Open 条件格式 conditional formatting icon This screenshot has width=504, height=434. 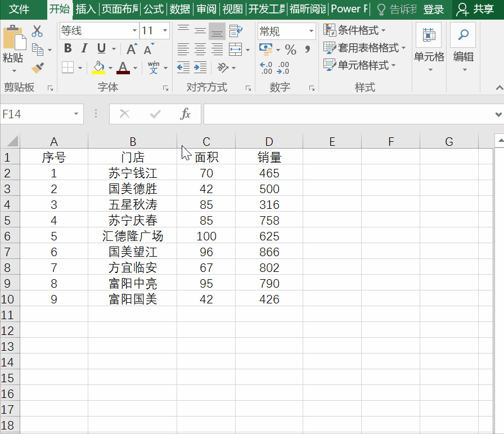pyautogui.click(x=330, y=30)
